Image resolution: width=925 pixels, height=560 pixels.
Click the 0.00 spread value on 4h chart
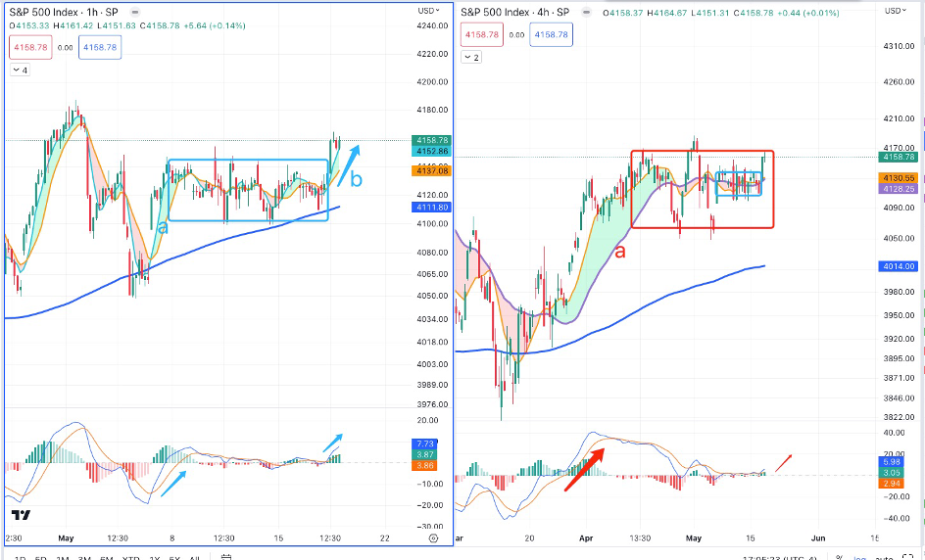(x=516, y=35)
